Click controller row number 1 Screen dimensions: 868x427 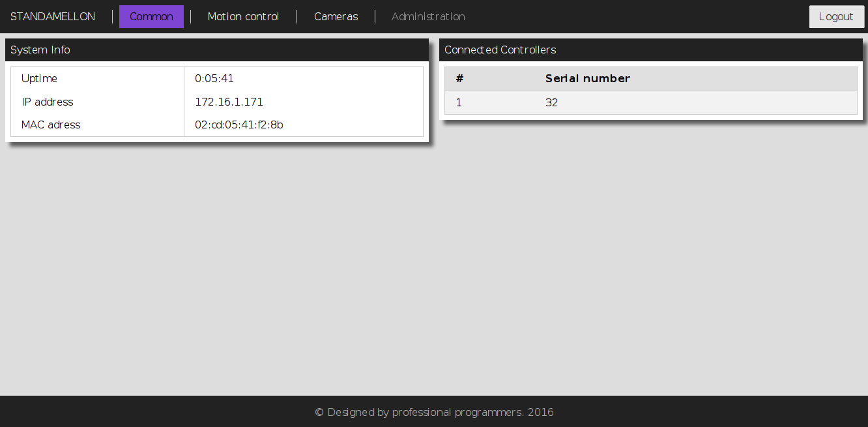459,103
